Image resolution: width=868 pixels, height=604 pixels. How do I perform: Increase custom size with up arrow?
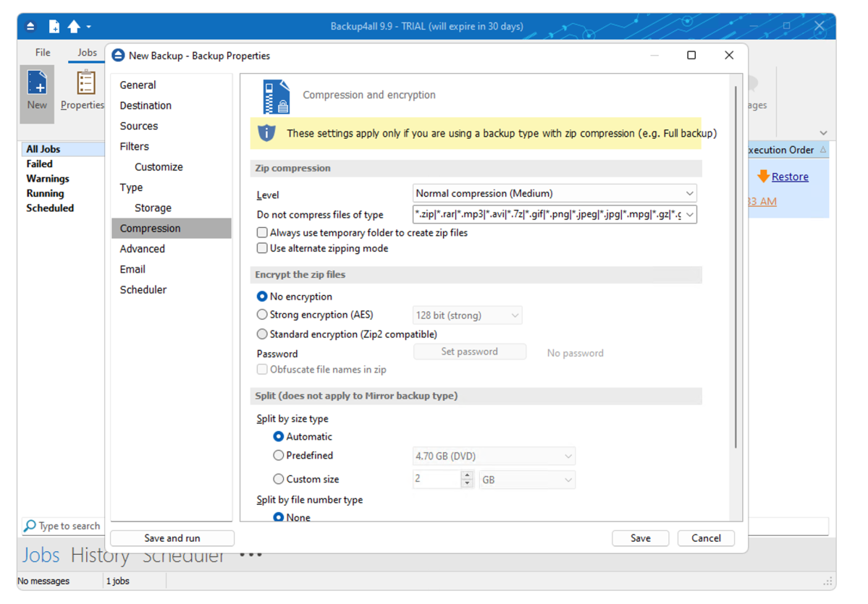point(467,475)
